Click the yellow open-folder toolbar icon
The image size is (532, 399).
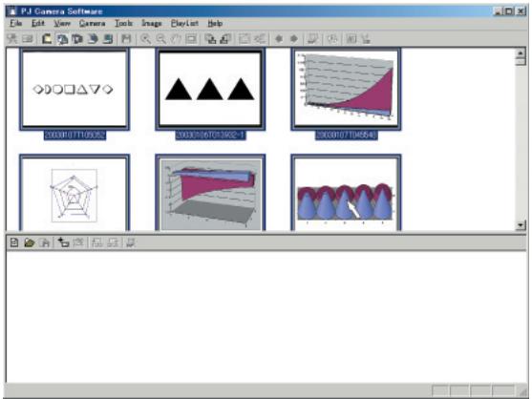pos(47,39)
